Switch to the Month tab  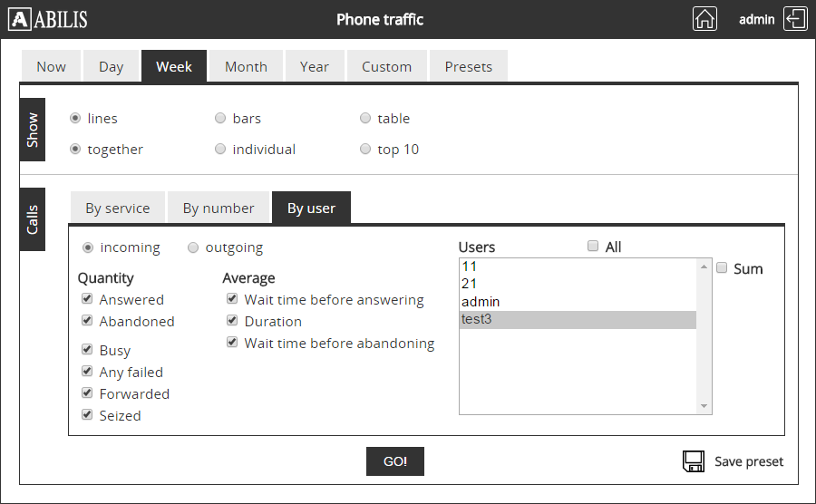click(246, 67)
